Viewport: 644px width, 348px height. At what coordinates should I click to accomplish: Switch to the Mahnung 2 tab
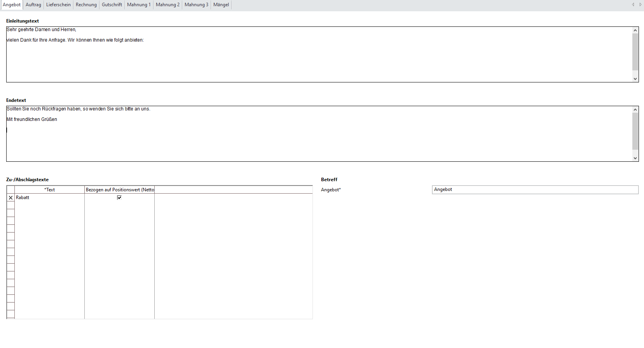click(x=168, y=5)
